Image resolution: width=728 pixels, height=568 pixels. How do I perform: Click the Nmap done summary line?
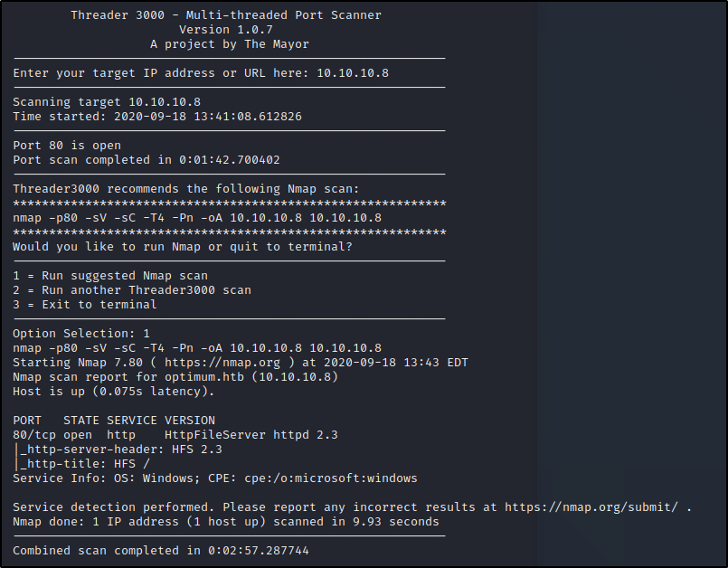(226, 522)
